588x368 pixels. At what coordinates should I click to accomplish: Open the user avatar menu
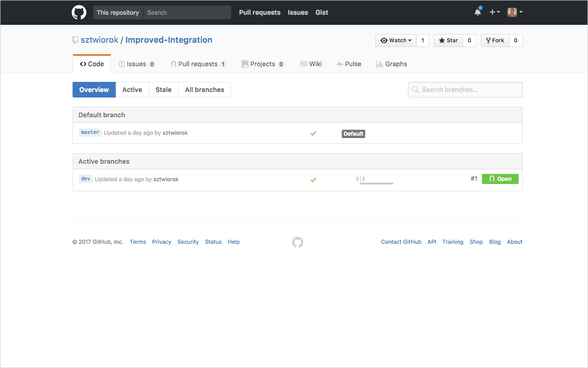point(515,12)
